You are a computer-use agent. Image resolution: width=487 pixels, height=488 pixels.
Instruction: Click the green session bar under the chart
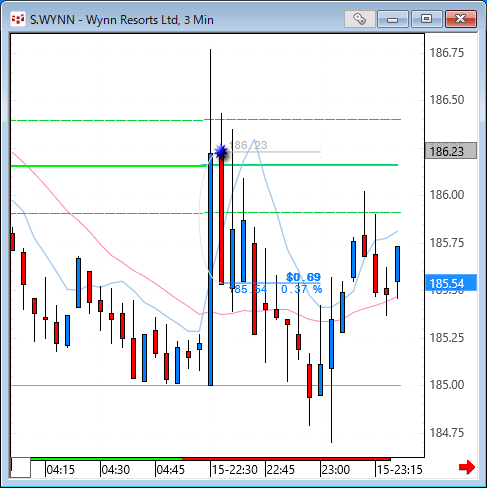[106, 459]
